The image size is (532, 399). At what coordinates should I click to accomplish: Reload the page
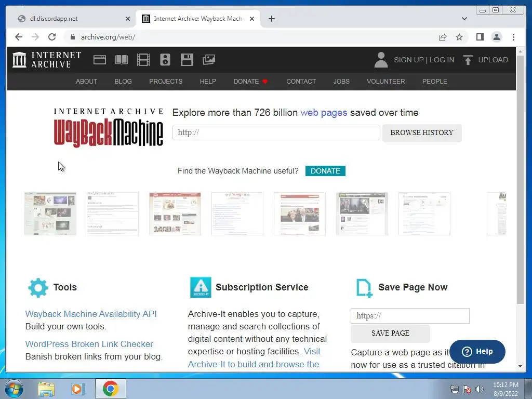point(52,37)
